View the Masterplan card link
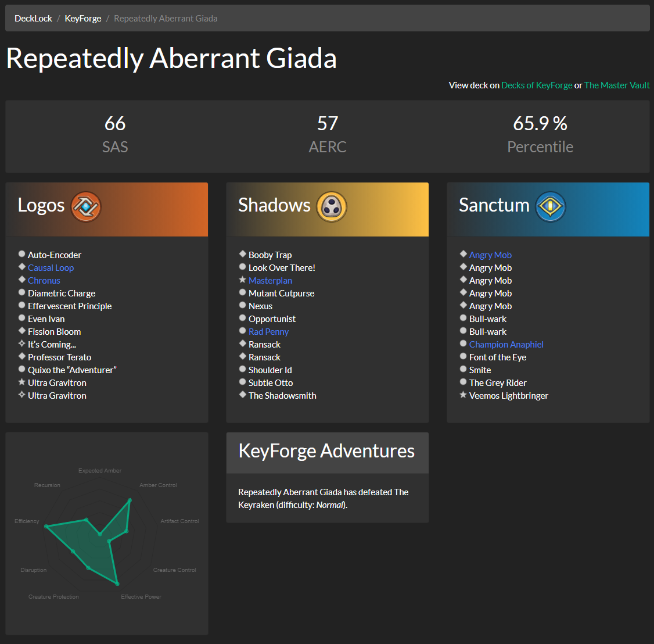Viewport: 654px width, 644px height. [270, 281]
